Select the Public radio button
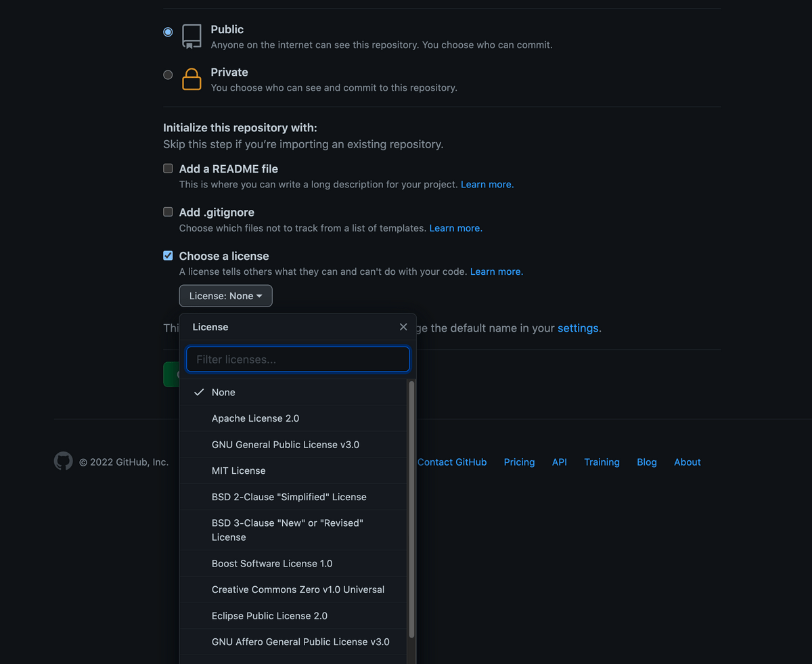Screen dimensions: 812x664 (x=168, y=32)
